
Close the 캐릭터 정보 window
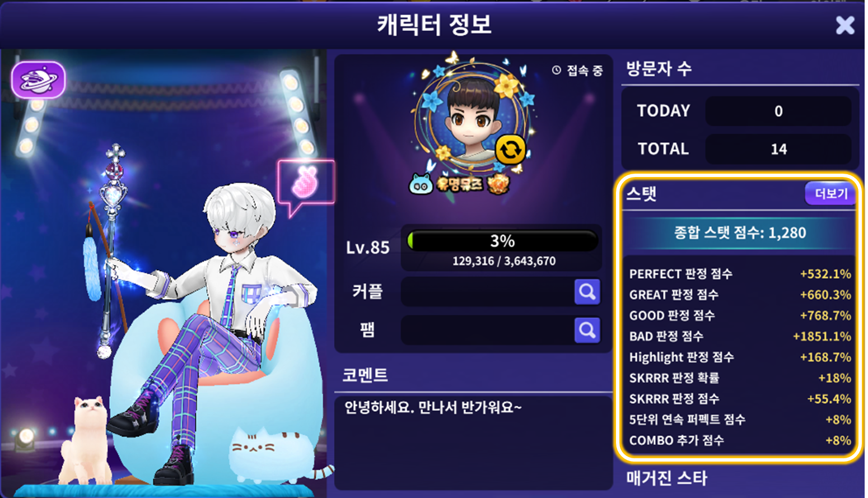click(845, 25)
